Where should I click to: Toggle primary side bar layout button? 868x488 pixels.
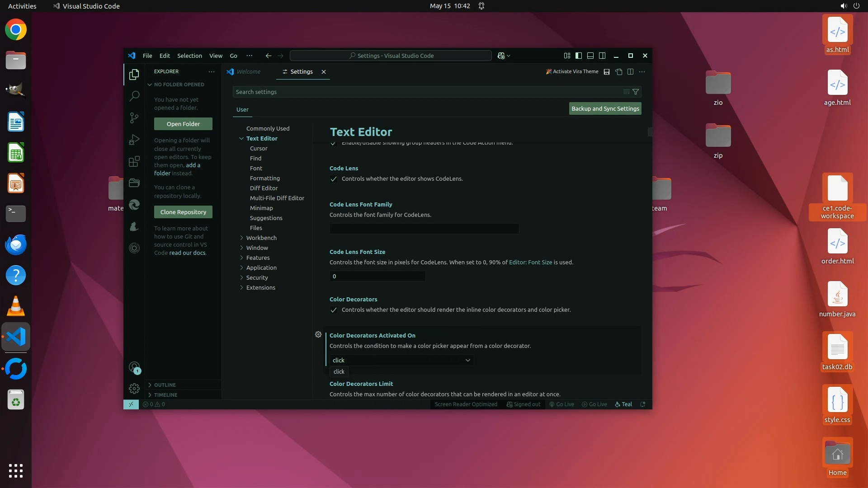[x=578, y=56]
